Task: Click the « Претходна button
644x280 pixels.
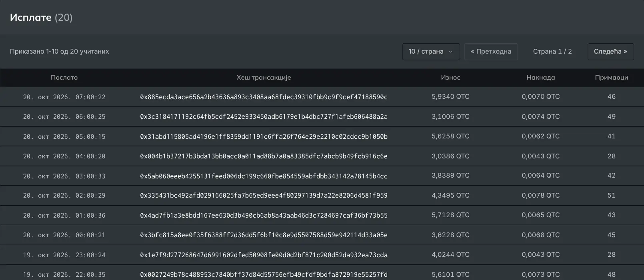Action: [x=491, y=52]
